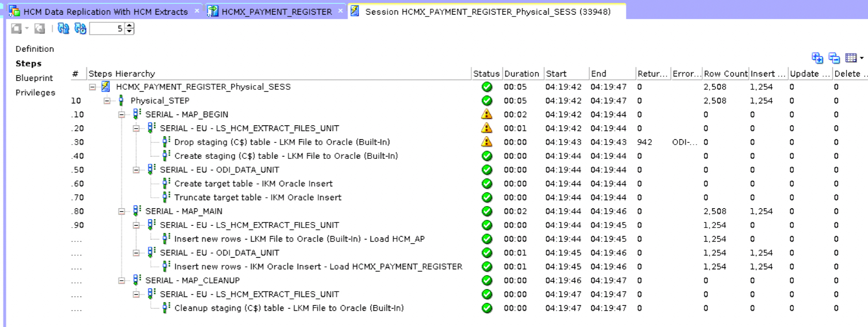
Task: Click the Update column header
Action: point(810,73)
